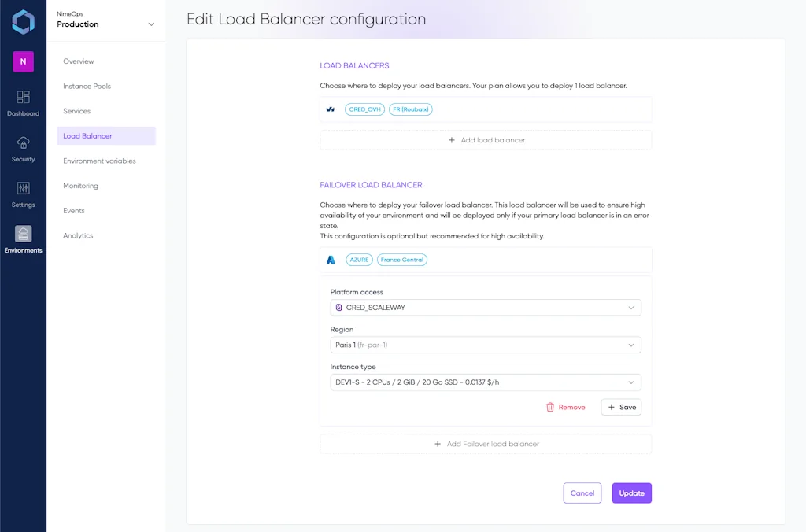Click the hexagon NimeOps logo
806x532 pixels.
(x=23, y=22)
